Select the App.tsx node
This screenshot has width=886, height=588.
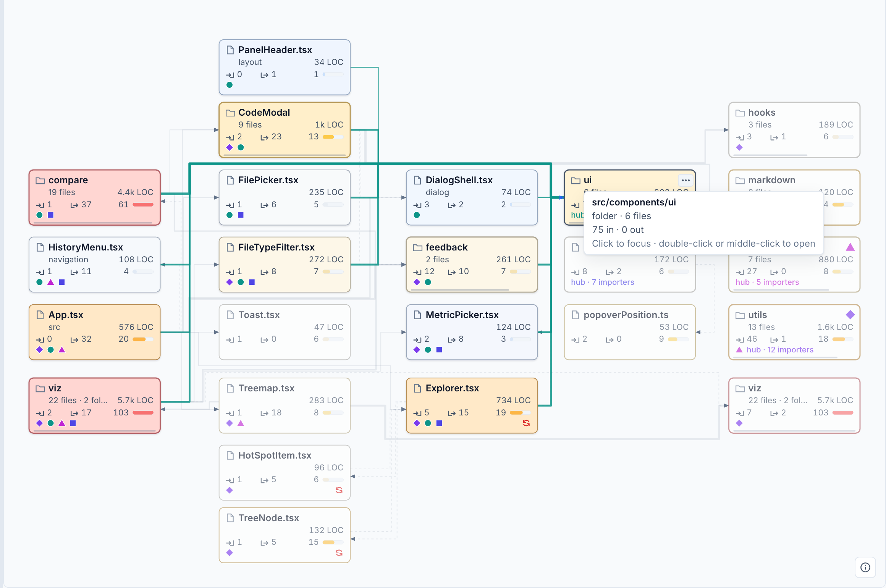[94, 332]
